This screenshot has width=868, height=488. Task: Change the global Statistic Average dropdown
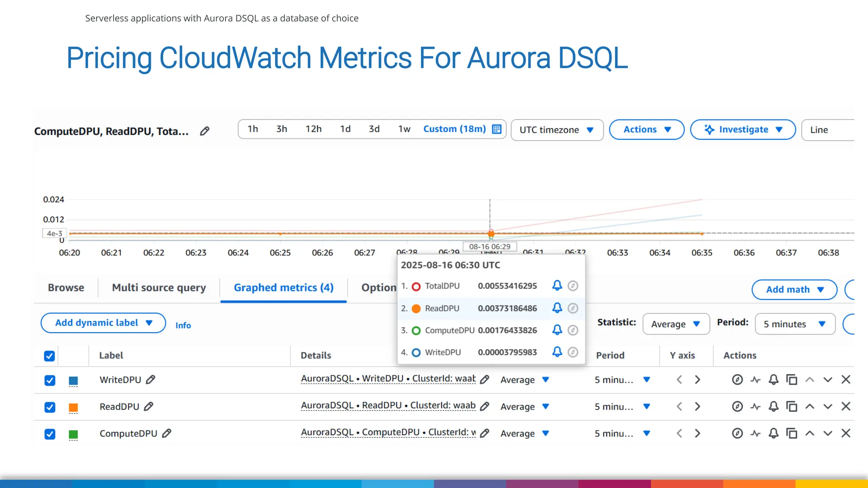coord(676,324)
